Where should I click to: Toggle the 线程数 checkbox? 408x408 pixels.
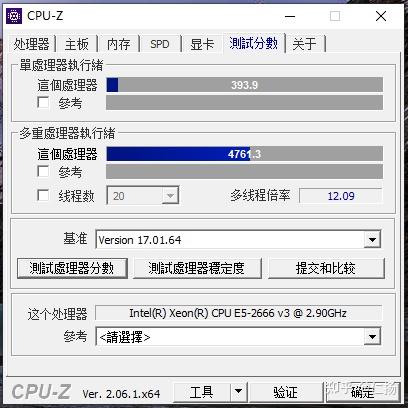pyautogui.click(x=43, y=195)
